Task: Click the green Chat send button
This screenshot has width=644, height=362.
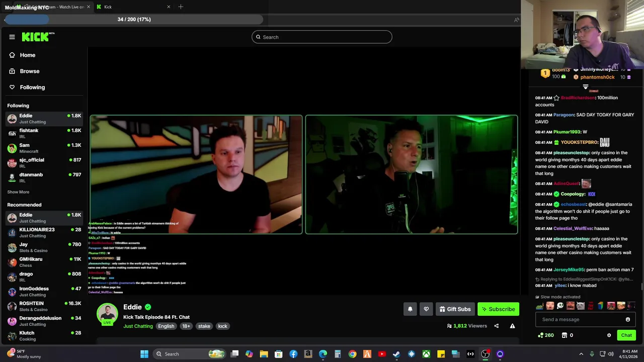Action: click(x=626, y=335)
